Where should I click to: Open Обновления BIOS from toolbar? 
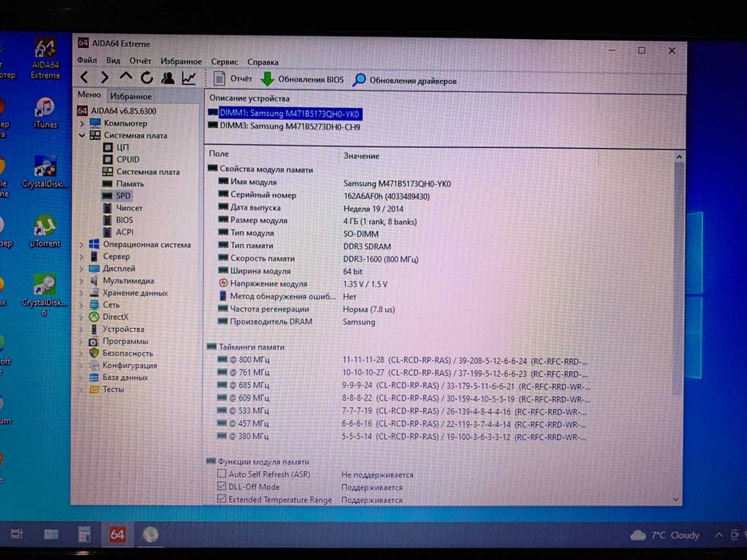[x=302, y=79]
